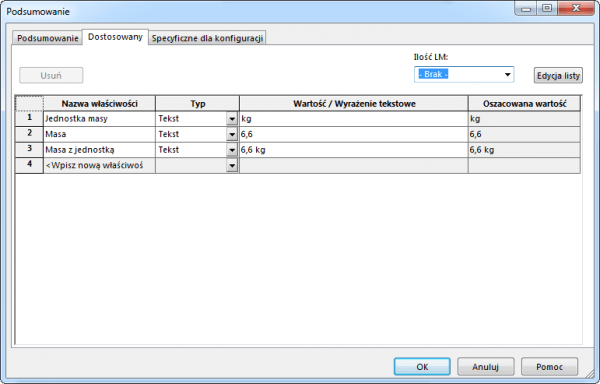This screenshot has height=384, width=600.
Task: Click estimated value kg in row 1
Action: (x=524, y=119)
